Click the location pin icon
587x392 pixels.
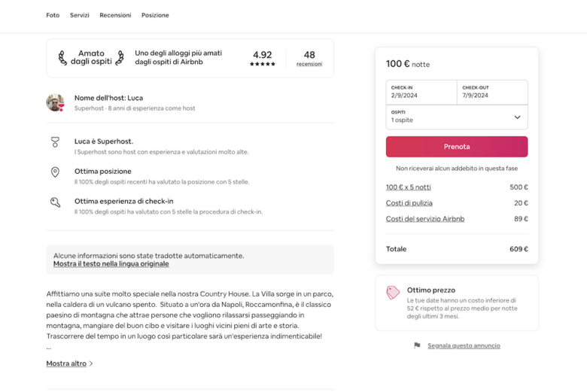pos(55,172)
